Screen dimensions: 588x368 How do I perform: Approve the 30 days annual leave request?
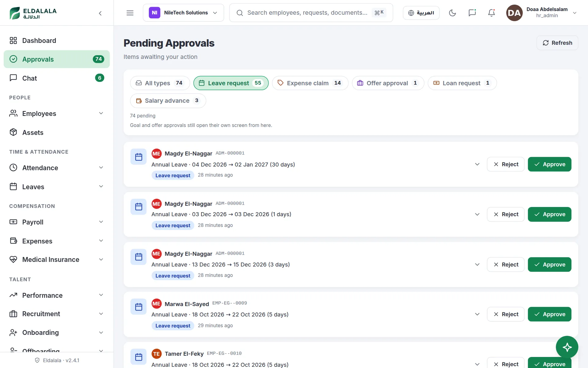click(x=549, y=164)
